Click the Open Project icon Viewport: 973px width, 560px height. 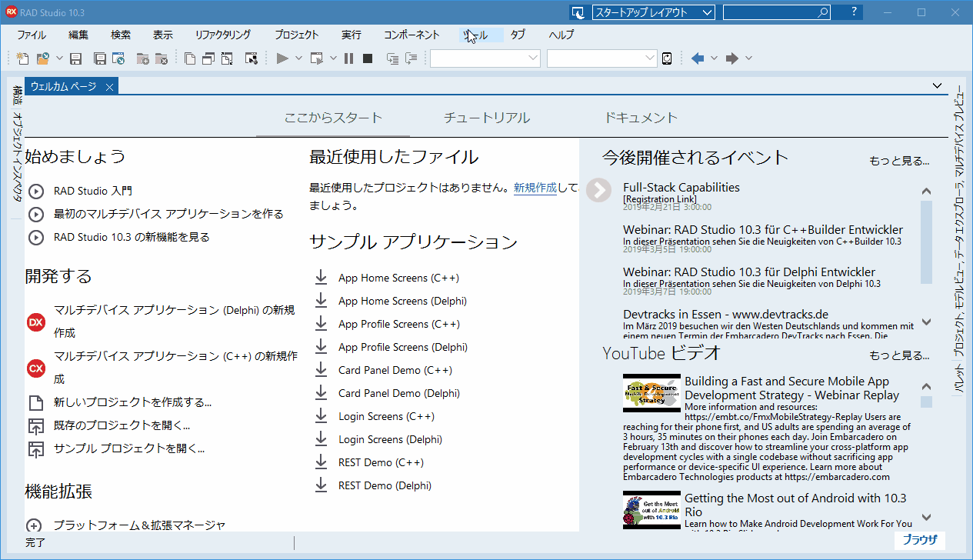click(x=118, y=58)
